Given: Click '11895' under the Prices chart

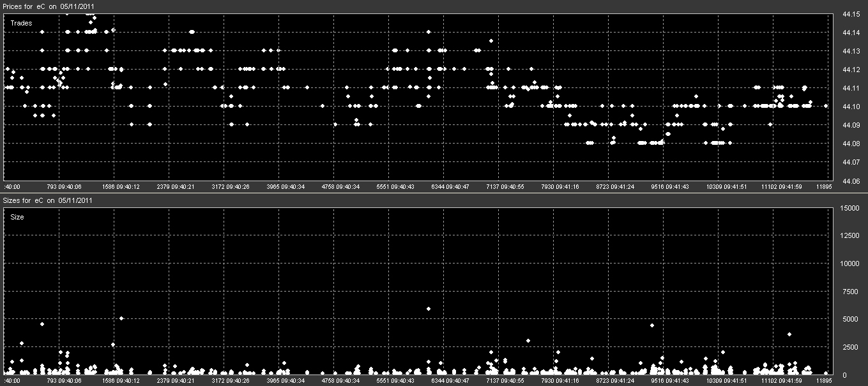Looking at the screenshot, I should (x=823, y=187).
